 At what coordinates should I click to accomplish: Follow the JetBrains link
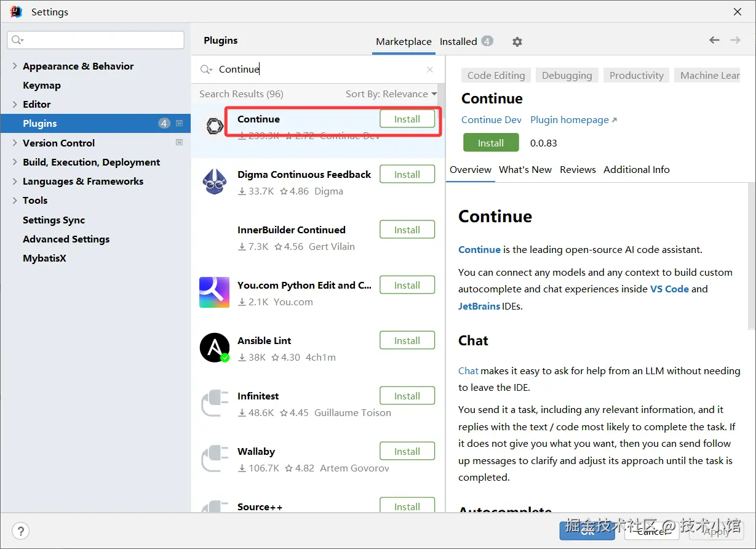479,306
